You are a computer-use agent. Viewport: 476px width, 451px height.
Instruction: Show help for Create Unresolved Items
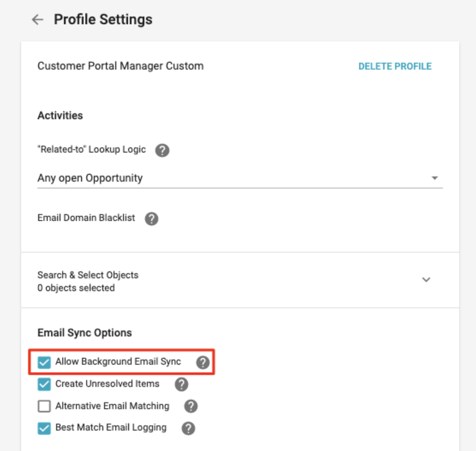click(x=181, y=384)
